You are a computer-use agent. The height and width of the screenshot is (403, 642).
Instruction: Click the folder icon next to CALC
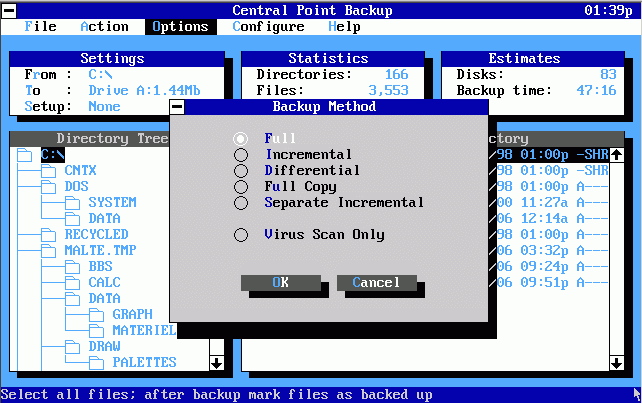pos(72,283)
